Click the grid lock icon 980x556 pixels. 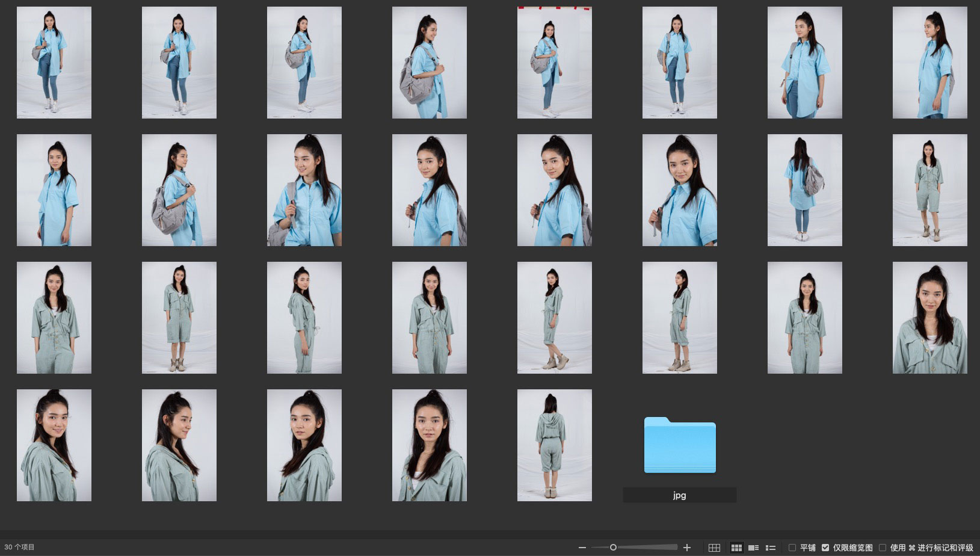coord(714,548)
